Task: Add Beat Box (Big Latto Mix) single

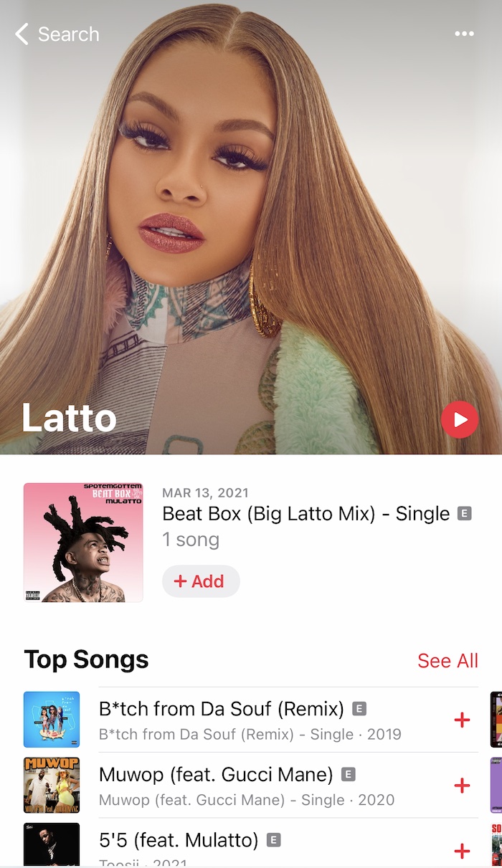Action: pyautogui.click(x=201, y=581)
